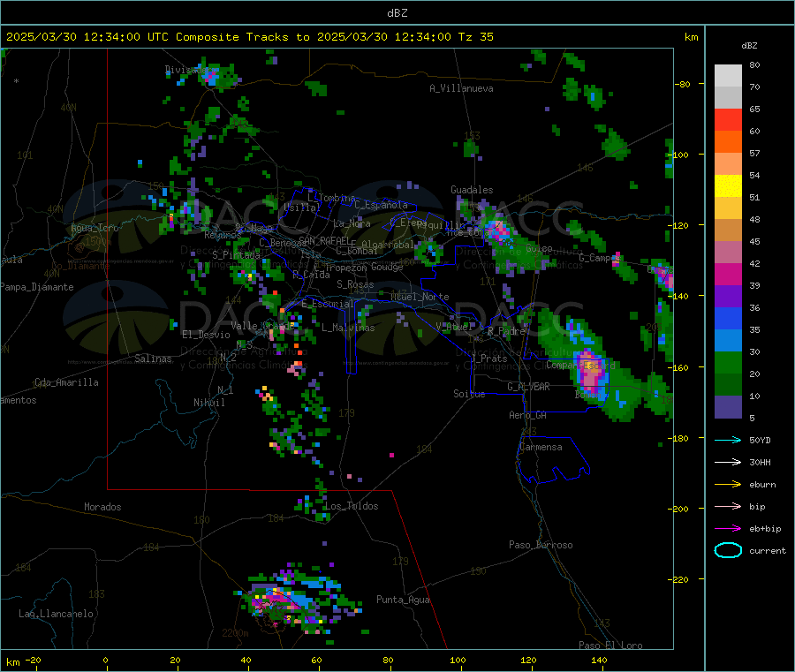The width and height of the screenshot is (795, 672).
Task: Click the La_Nora map label
Action: pos(352,223)
